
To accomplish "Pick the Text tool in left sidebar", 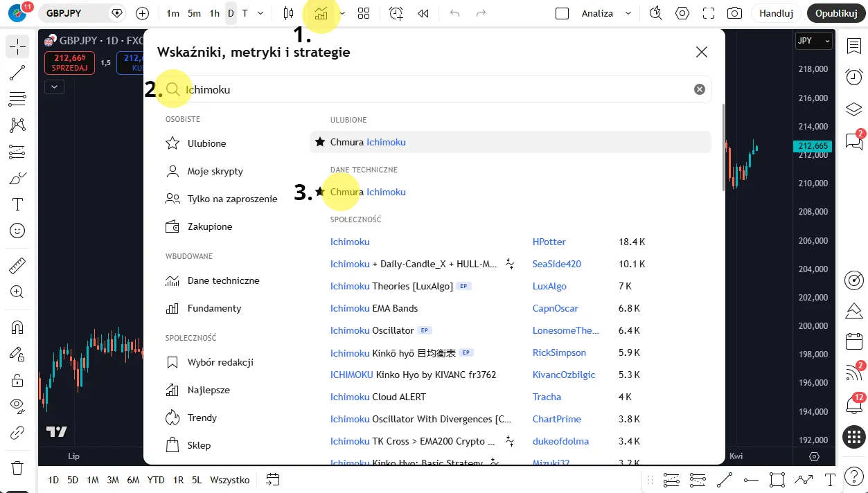I will [17, 204].
